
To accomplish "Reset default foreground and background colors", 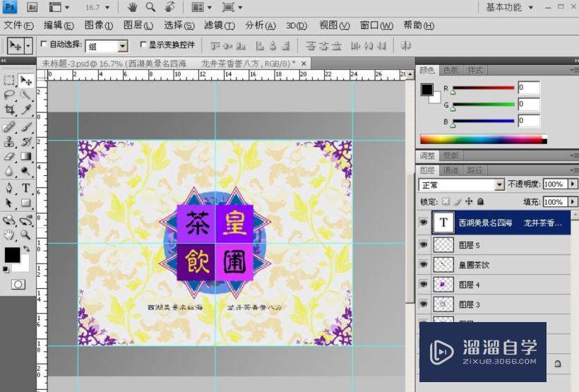I will click(x=6, y=269).
